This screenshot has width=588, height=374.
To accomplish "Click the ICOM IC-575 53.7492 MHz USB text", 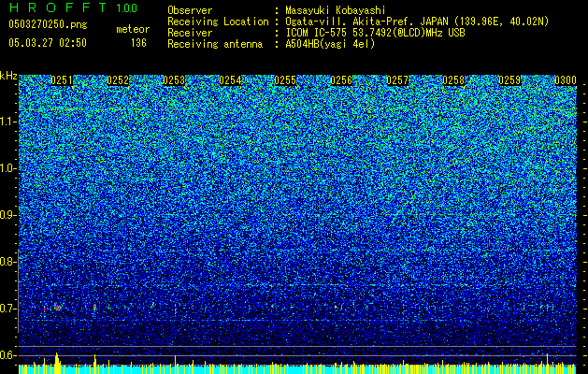I will [x=375, y=33].
